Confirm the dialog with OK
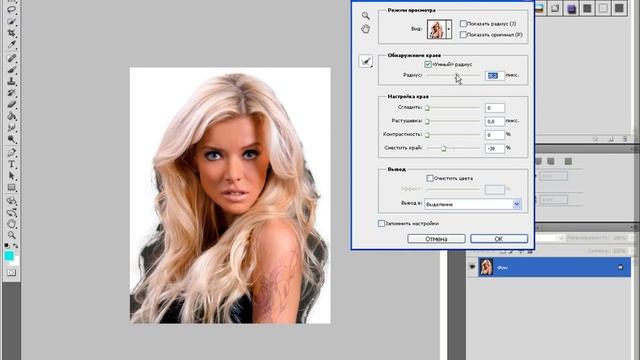The width and height of the screenshot is (640, 360). [499, 239]
